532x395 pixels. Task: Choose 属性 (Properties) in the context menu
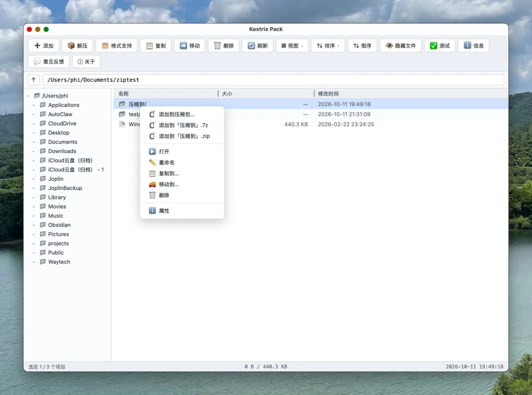[x=182, y=211]
